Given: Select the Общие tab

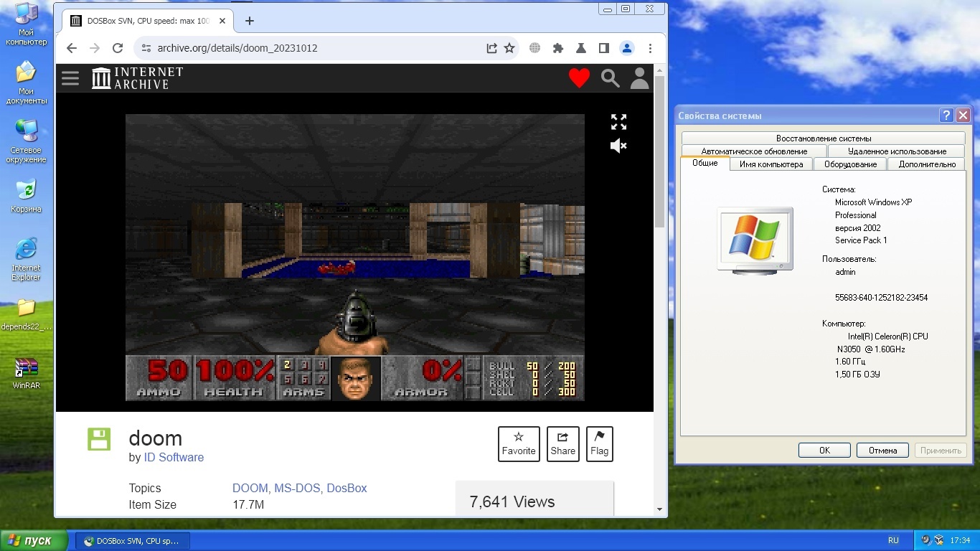Looking at the screenshot, I should click(705, 163).
